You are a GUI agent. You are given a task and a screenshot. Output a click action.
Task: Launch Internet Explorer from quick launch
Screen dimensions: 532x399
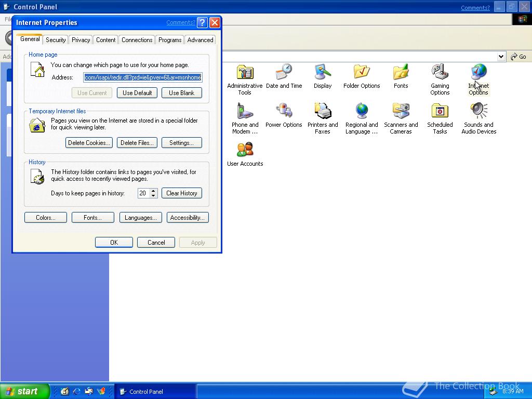77,391
